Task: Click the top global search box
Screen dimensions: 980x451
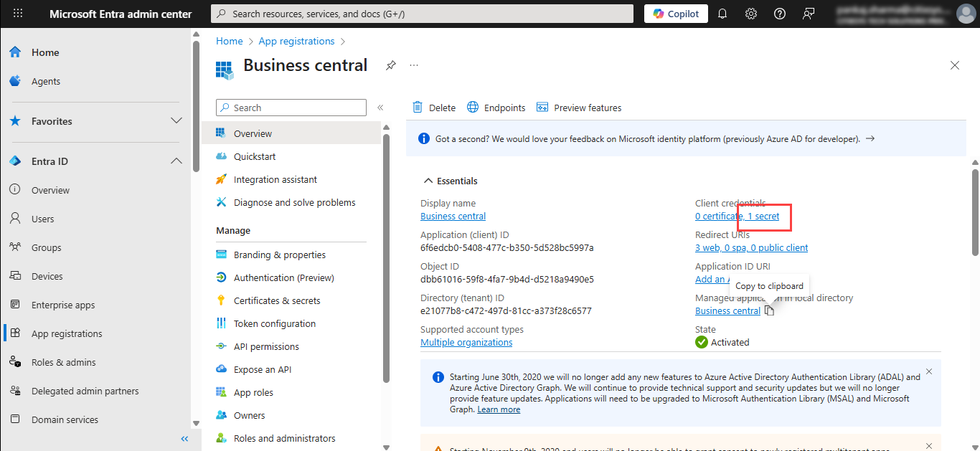Action: click(422, 14)
